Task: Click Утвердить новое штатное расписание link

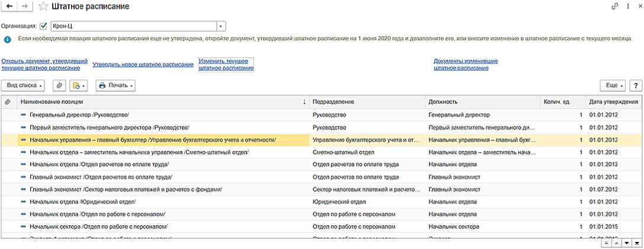Action: [143, 65]
